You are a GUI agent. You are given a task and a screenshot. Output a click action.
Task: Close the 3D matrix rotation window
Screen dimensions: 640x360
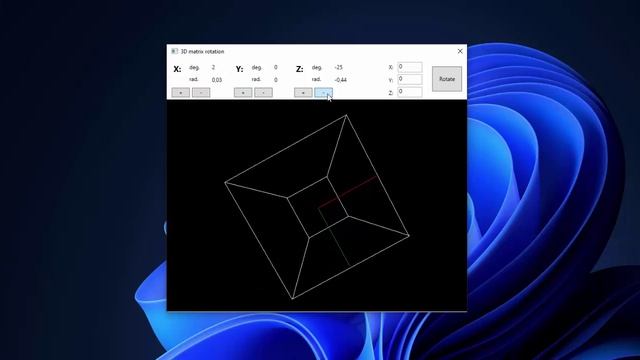coord(460,51)
